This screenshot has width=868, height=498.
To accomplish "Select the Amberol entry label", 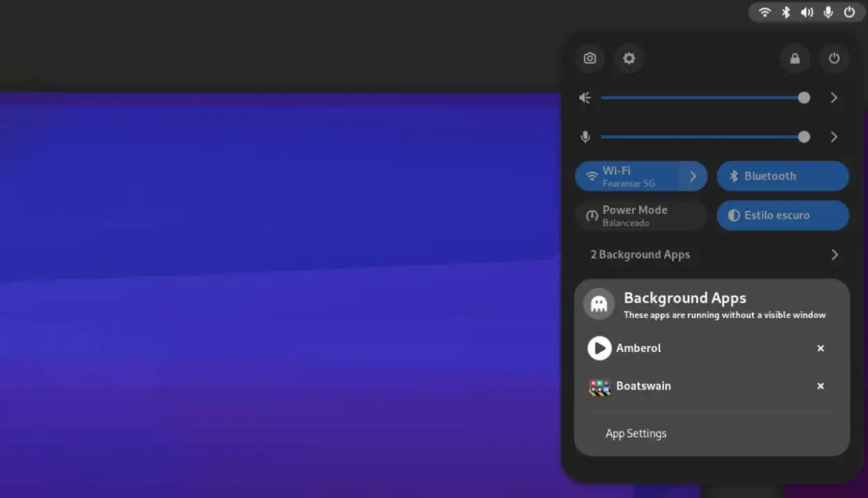I will click(x=639, y=348).
